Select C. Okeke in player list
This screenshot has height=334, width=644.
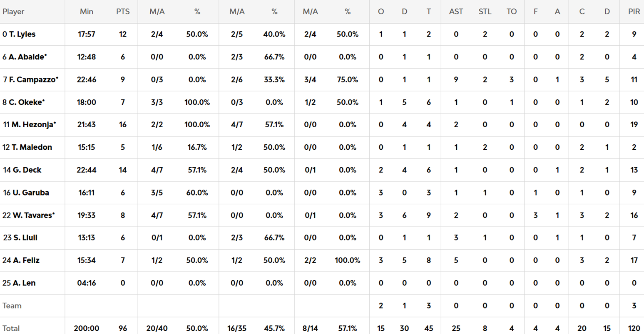pos(26,102)
